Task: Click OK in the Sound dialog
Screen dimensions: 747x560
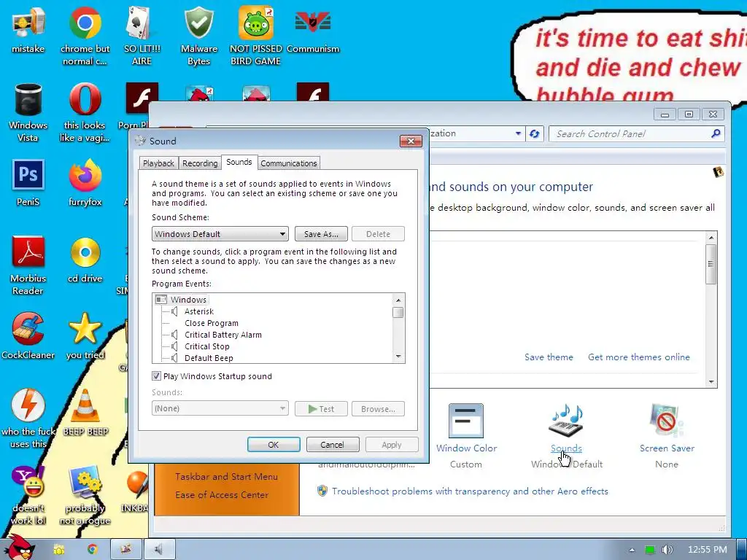Action: click(x=274, y=445)
